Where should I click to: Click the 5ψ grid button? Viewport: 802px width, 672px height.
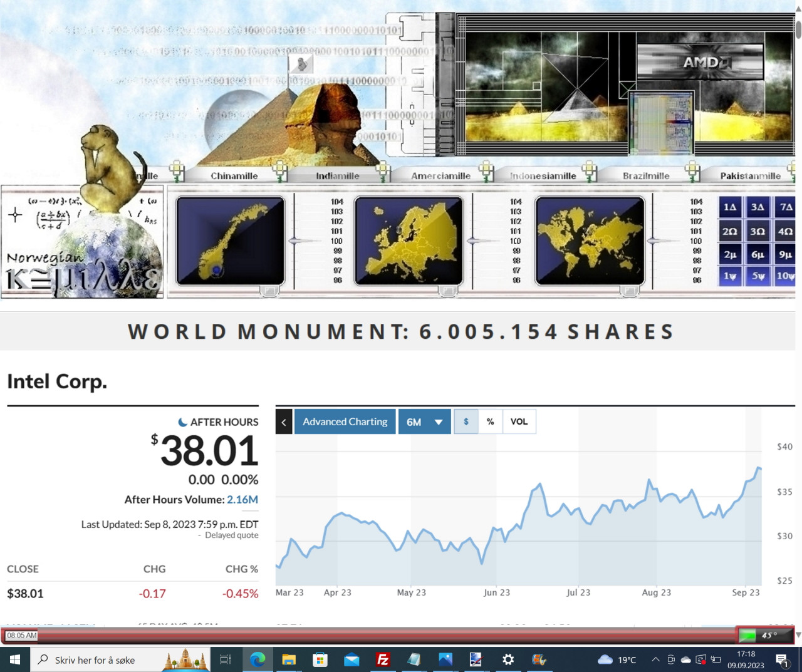[758, 276]
